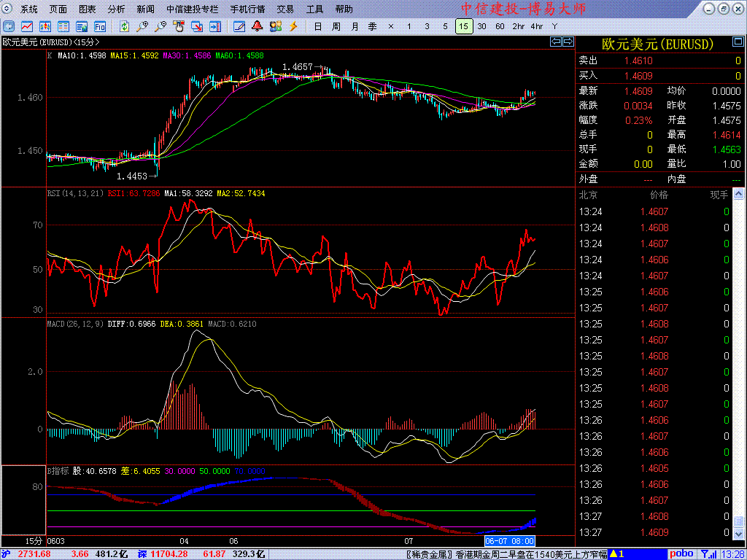747x560 pixels.
Task: Click the highlighted 06-07 08:00 time marker
Action: click(x=509, y=541)
